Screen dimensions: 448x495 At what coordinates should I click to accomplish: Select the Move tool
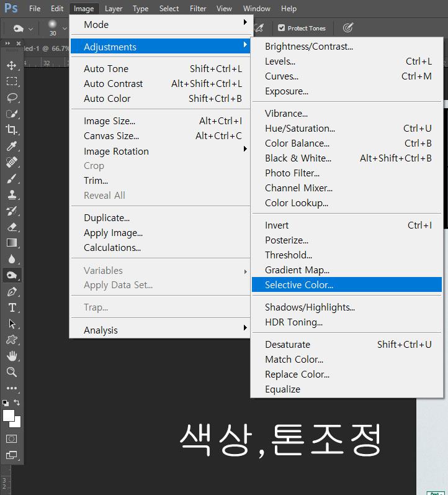12,65
